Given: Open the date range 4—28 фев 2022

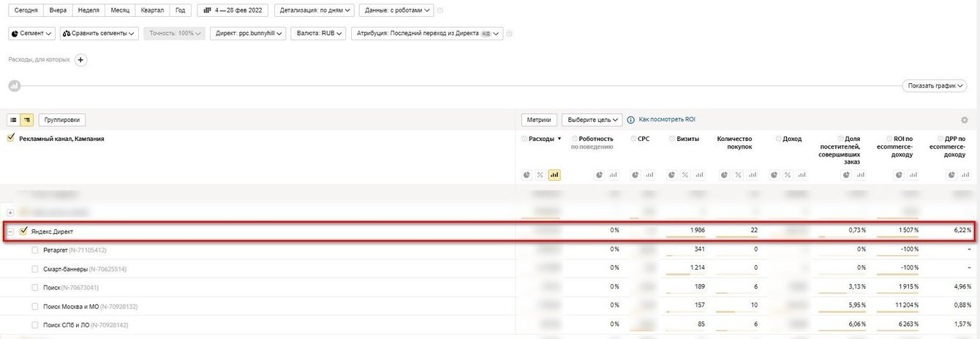Looking at the screenshot, I should click(233, 11).
